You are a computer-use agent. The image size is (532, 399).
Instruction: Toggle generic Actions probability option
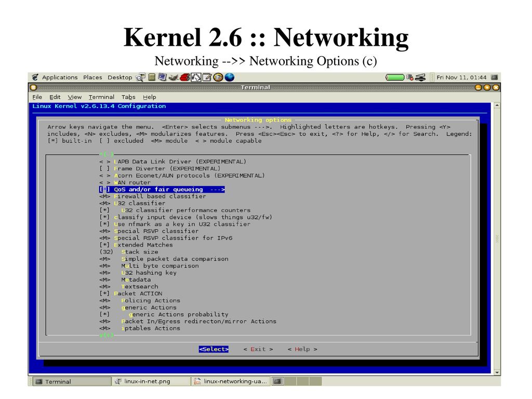[164, 314]
